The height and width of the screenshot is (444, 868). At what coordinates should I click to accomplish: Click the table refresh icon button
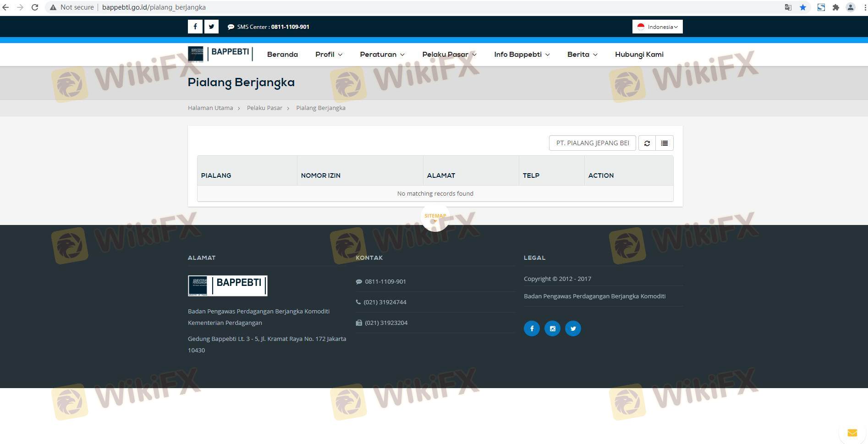(x=647, y=143)
